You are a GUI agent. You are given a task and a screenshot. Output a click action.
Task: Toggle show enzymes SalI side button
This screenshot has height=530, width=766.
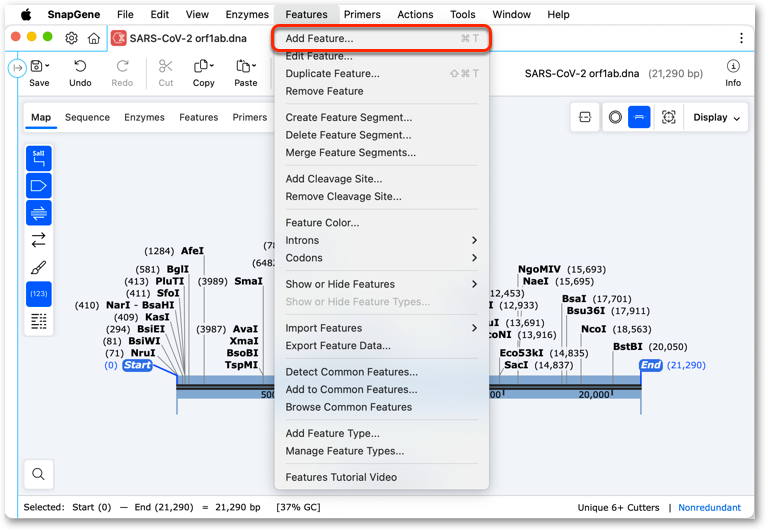tap(39, 158)
